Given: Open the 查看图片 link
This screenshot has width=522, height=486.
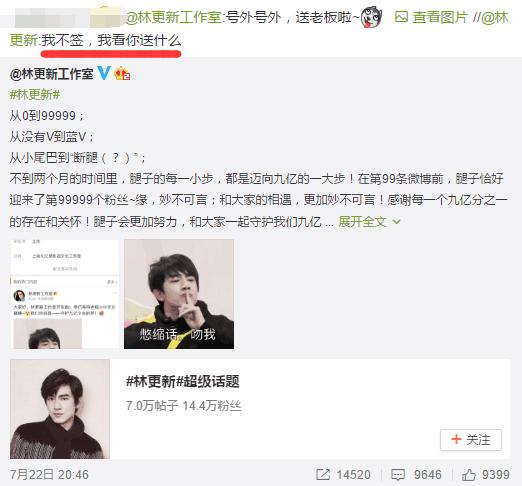Looking at the screenshot, I should click(x=440, y=17).
